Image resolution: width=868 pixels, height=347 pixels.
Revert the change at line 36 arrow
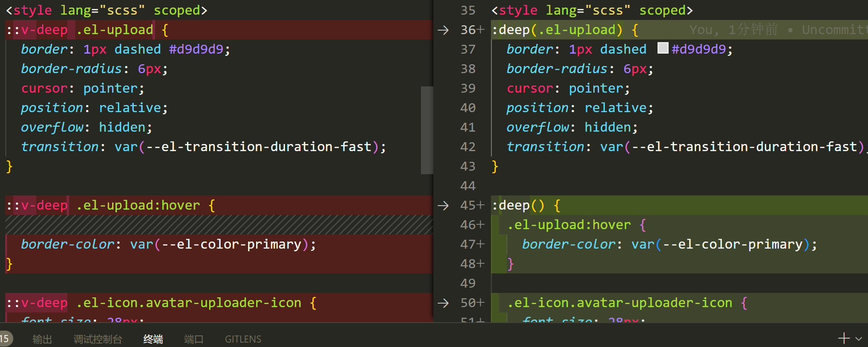(443, 30)
